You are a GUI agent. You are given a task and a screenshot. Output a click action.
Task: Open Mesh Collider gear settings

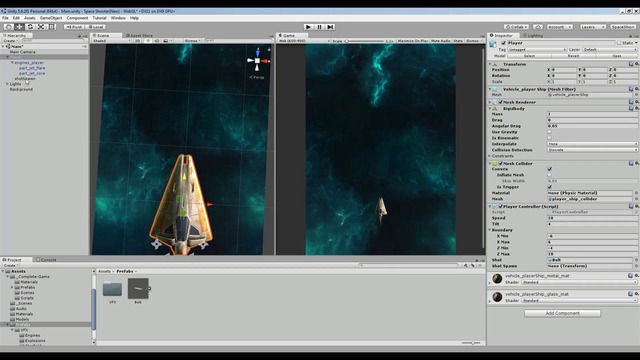636,163
